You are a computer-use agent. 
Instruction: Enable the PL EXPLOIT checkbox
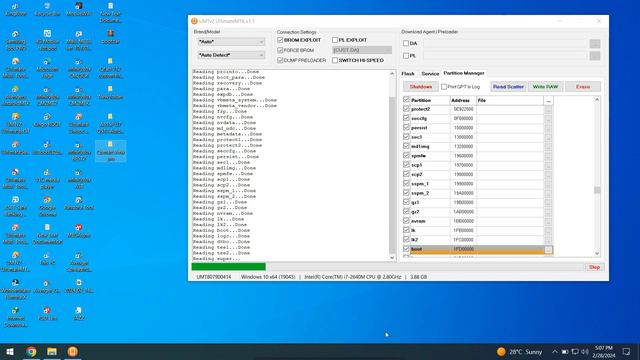point(335,40)
